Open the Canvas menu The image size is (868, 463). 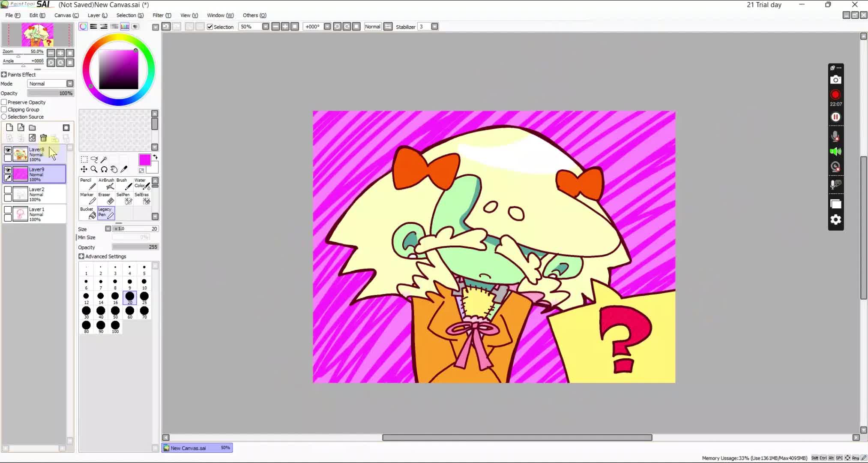click(x=66, y=15)
